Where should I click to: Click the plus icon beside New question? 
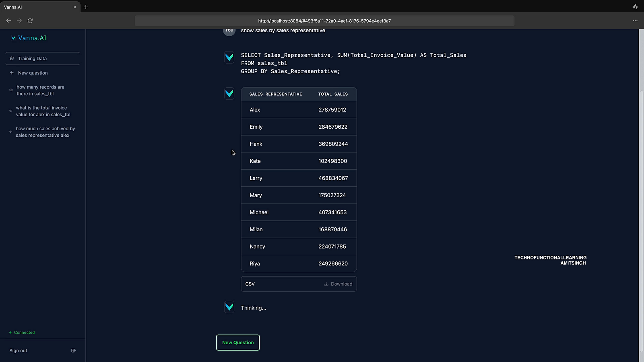(12, 73)
